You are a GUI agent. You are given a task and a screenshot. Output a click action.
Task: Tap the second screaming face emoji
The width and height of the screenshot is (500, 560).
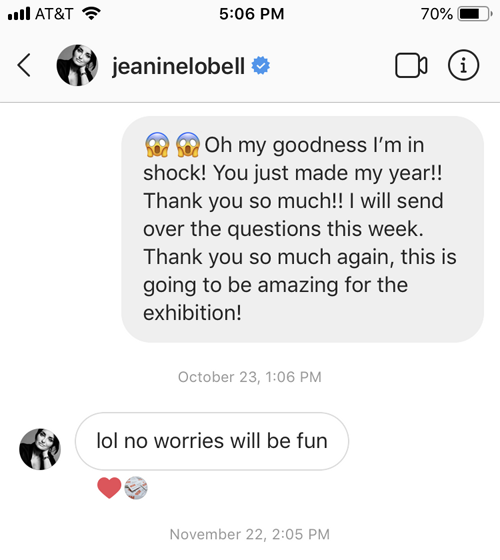pyautogui.click(x=188, y=145)
